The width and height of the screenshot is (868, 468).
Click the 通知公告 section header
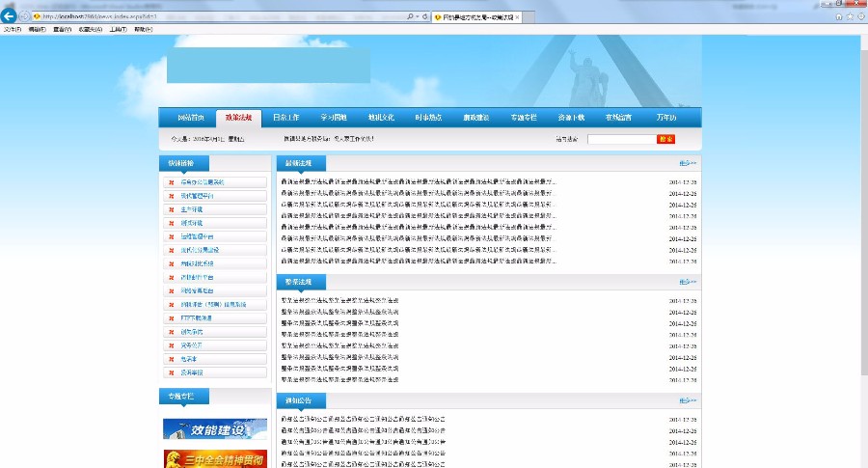(x=301, y=400)
